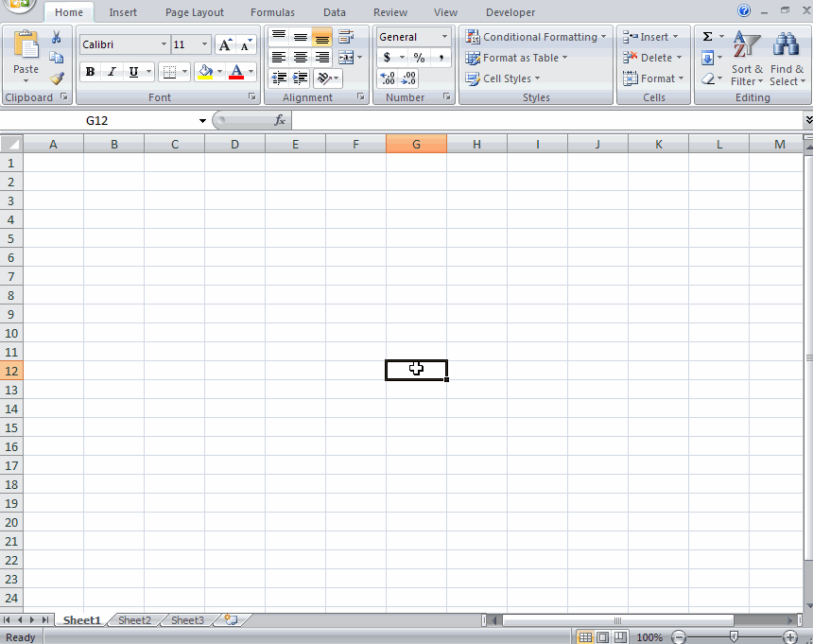Open the Name Box dropdown arrow

click(202, 121)
